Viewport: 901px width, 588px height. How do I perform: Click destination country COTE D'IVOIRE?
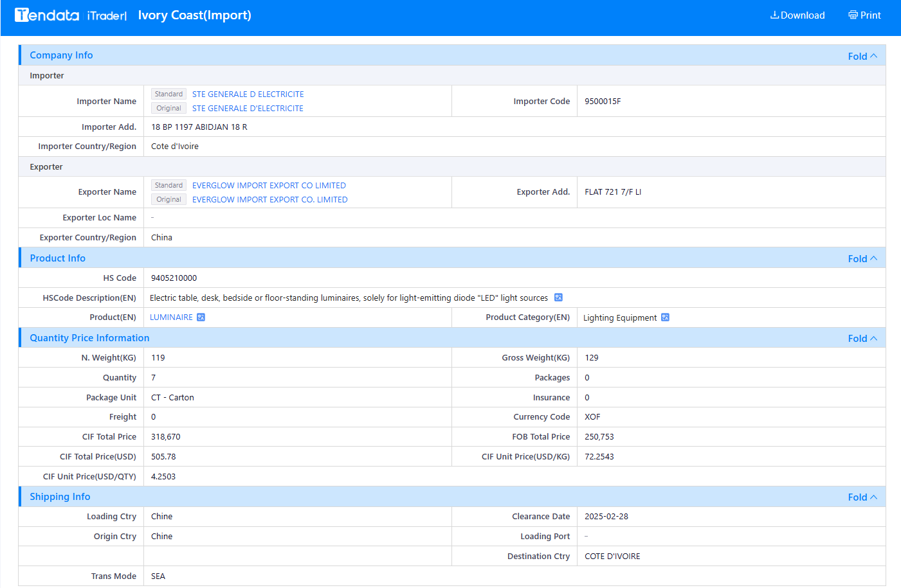point(612,556)
